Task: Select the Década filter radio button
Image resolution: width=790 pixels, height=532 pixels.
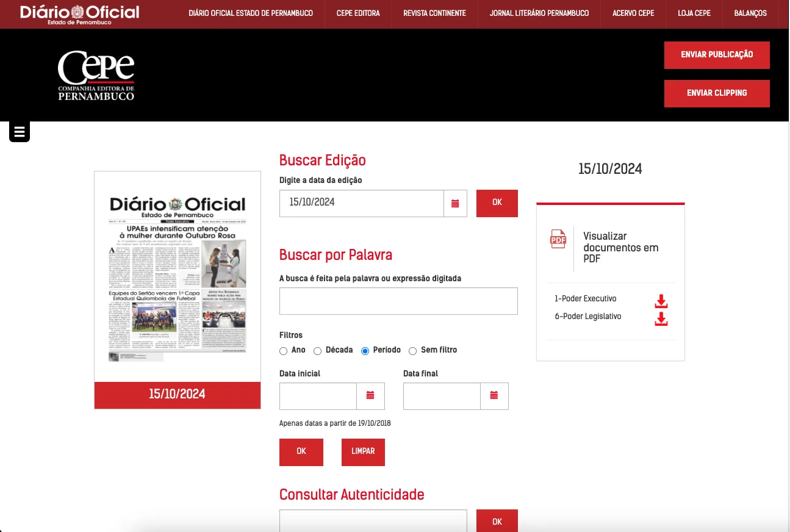Action: 317,351
